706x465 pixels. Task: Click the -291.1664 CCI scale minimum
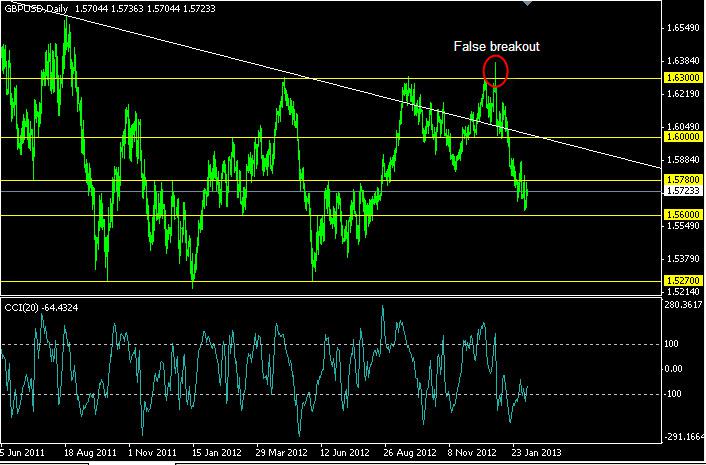(683, 437)
